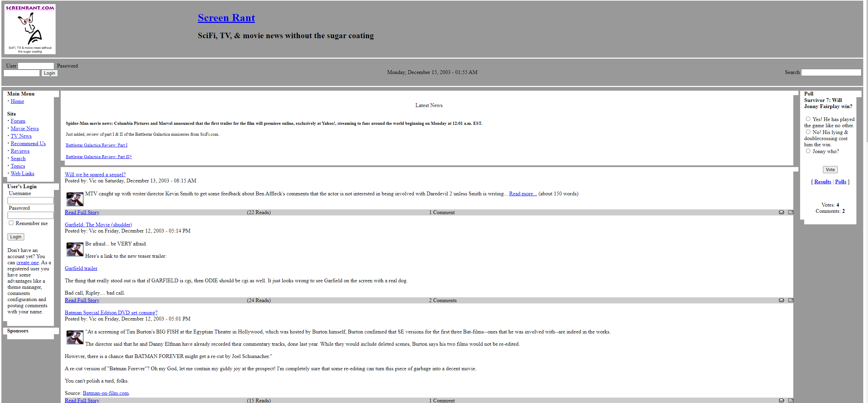
Task: Open the Batman-on-film.com source link
Action: pyautogui.click(x=106, y=393)
